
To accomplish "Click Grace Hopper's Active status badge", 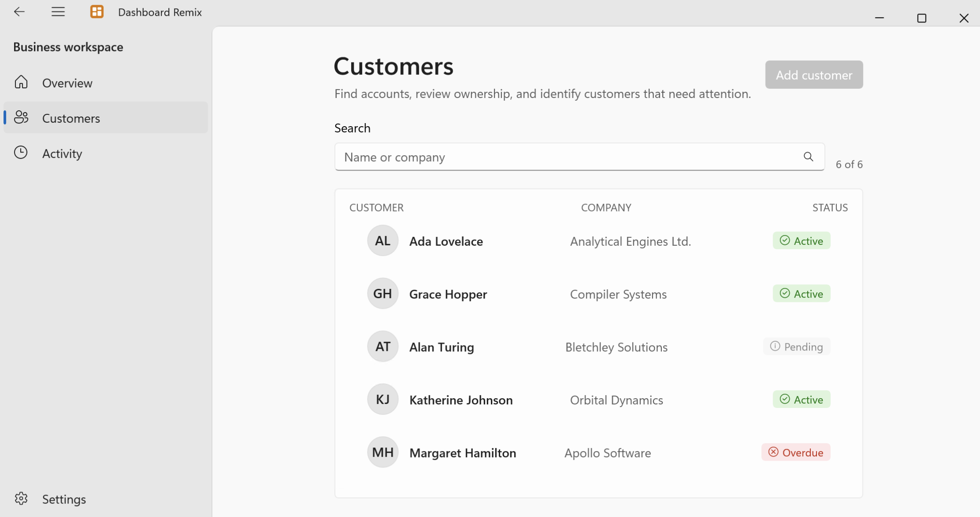I will [x=802, y=293].
